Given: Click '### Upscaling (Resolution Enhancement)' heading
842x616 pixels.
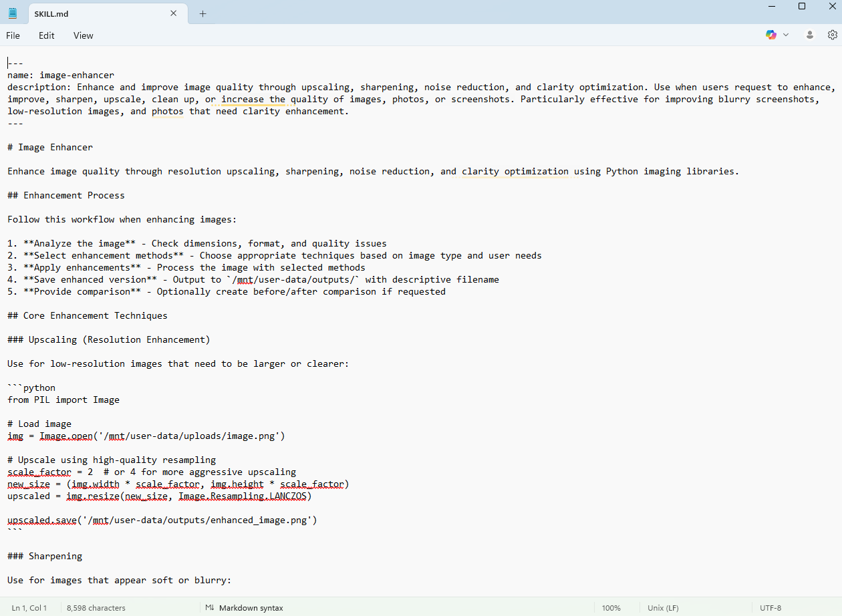Looking at the screenshot, I should [x=109, y=339].
